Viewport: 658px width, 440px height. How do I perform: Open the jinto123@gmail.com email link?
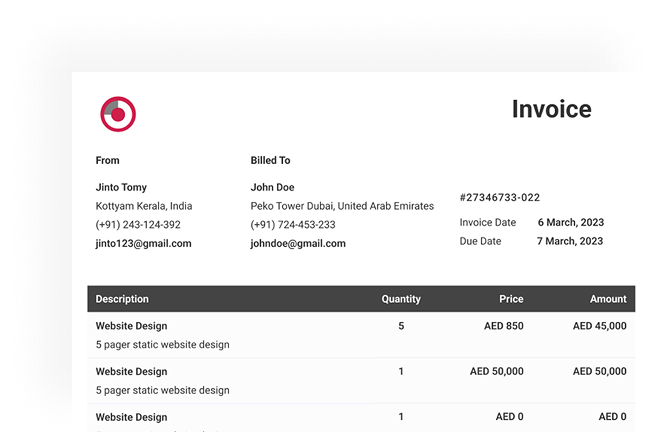pos(143,243)
